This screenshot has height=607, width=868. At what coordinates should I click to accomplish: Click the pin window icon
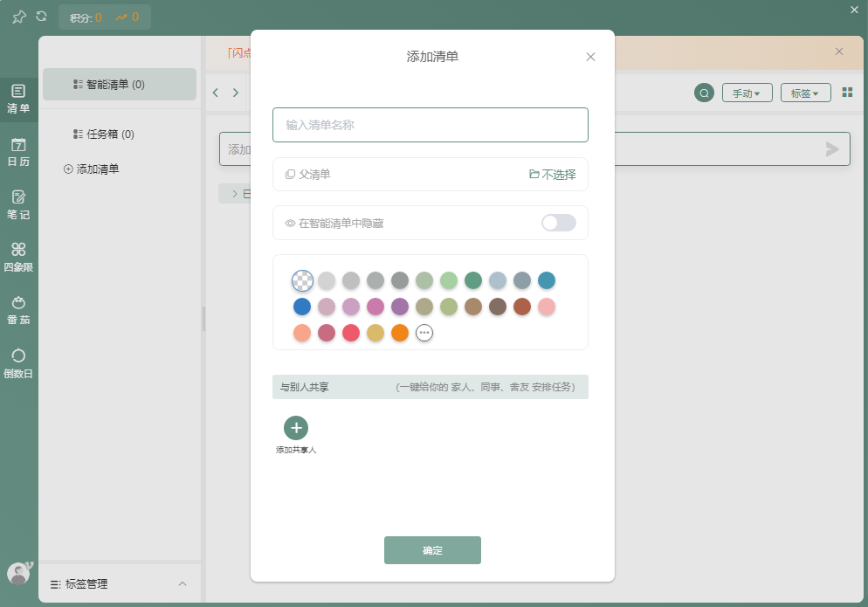pos(18,17)
